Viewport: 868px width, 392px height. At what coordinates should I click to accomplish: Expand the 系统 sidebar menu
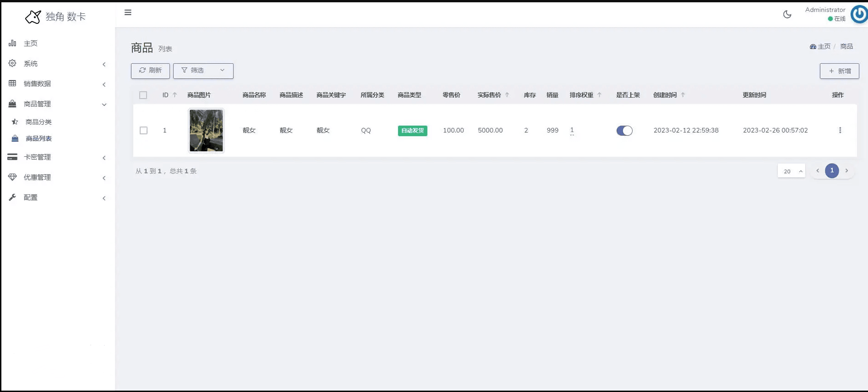(x=57, y=64)
